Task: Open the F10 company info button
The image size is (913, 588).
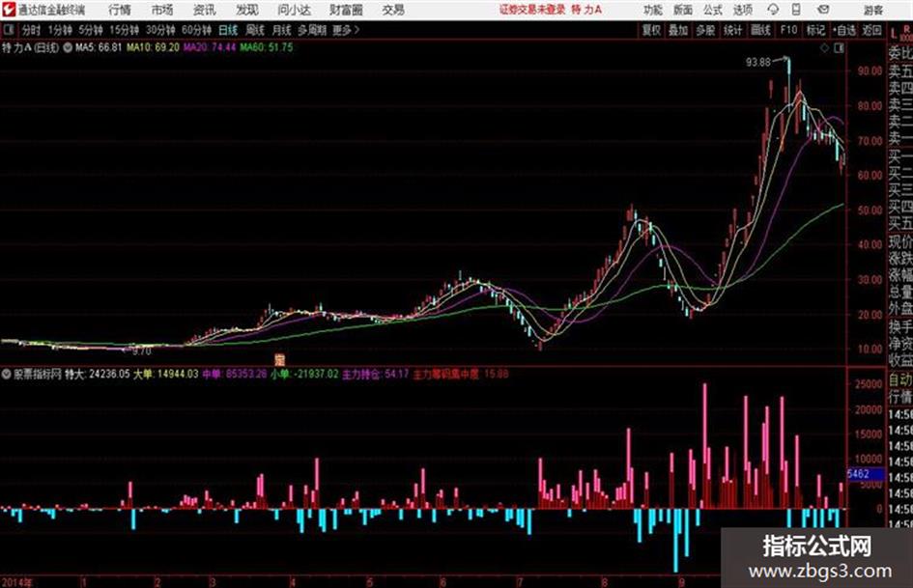Action: 788,30
